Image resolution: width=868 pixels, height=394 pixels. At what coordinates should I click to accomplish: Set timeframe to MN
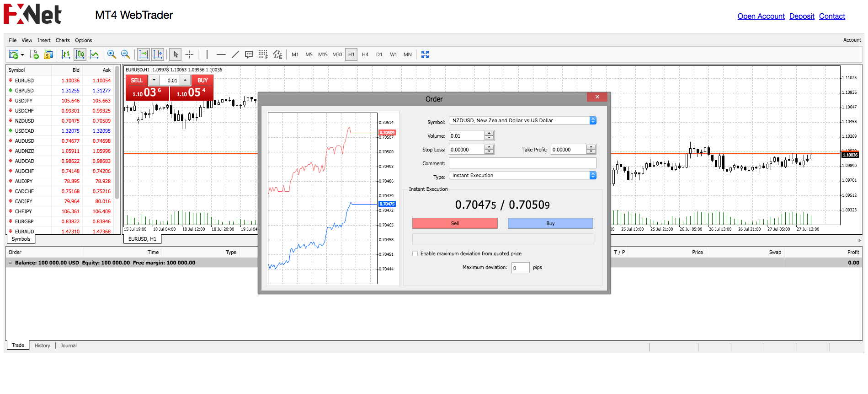[408, 54]
